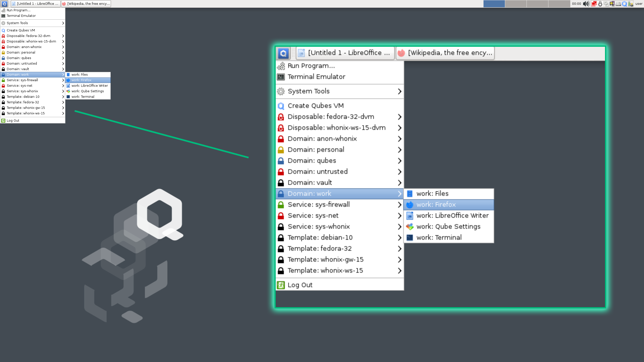Expand Service: sys-net chevron in the small menu
Image resolution: width=644 pixels, height=362 pixels.
[63, 86]
